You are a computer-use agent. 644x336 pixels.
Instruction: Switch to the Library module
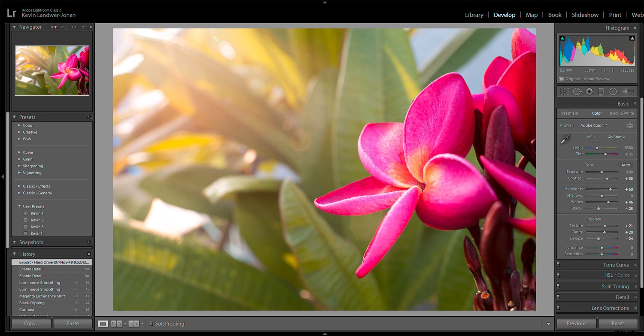tap(474, 15)
